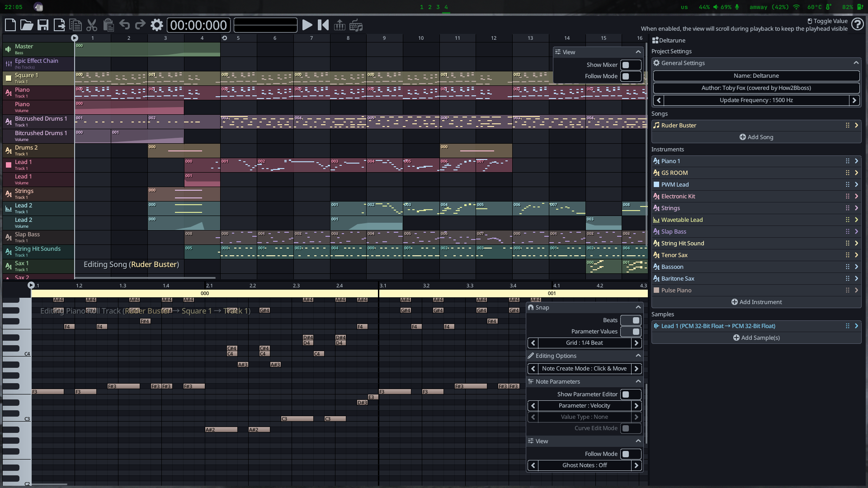Click the keyboard-with-music-note icon
Image resolution: width=868 pixels, height=488 pixels.
(356, 25)
